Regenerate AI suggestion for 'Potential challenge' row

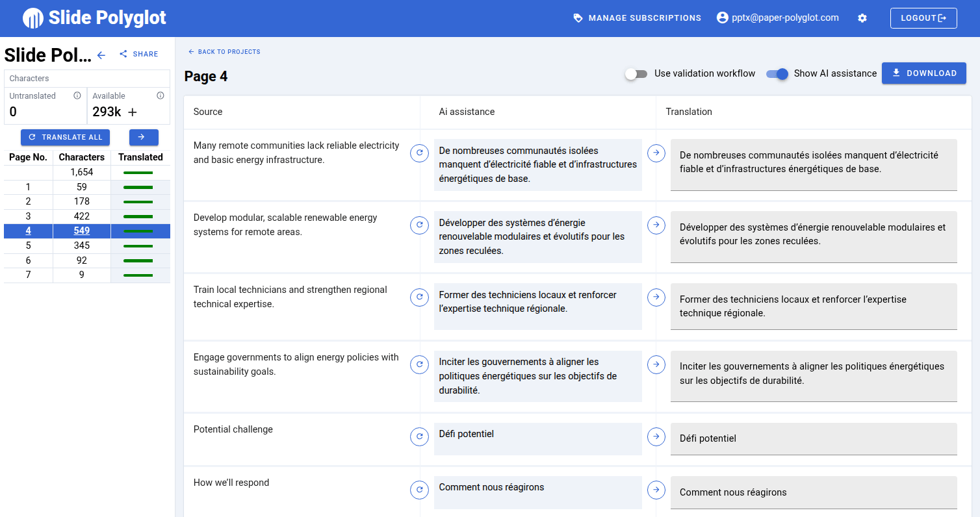(x=419, y=436)
